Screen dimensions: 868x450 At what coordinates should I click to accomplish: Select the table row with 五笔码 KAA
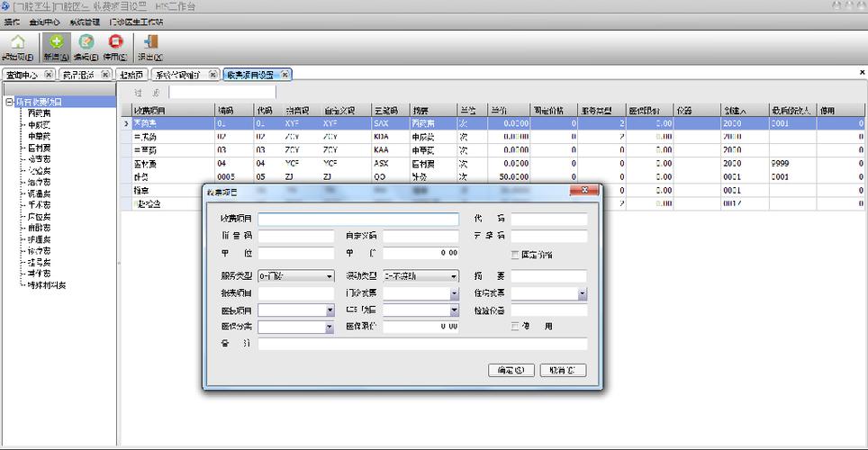click(x=493, y=150)
